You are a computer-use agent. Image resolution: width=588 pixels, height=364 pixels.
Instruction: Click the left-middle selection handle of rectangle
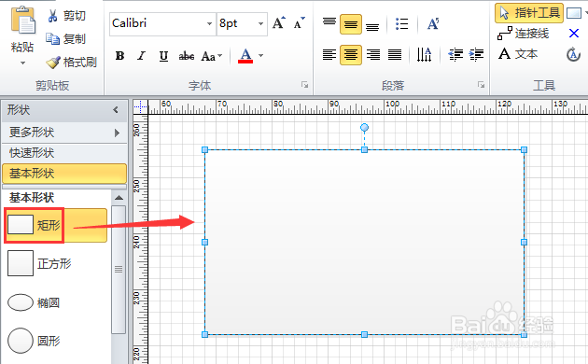click(204, 243)
